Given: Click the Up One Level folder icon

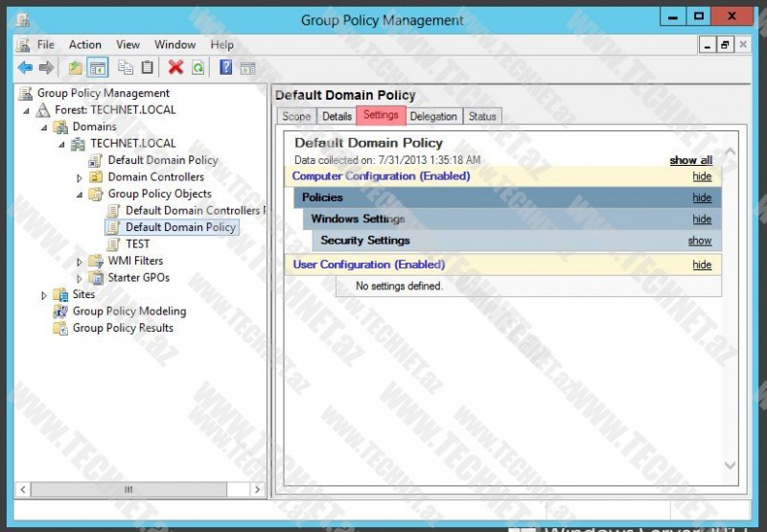Looking at the screenshot, I should [76, 67].
